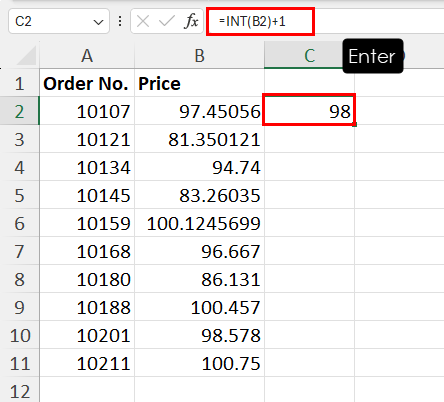The height and width of the screenshot is (402, 444).
Task: Select cell with order number 10159
Action: coord(87,223)
